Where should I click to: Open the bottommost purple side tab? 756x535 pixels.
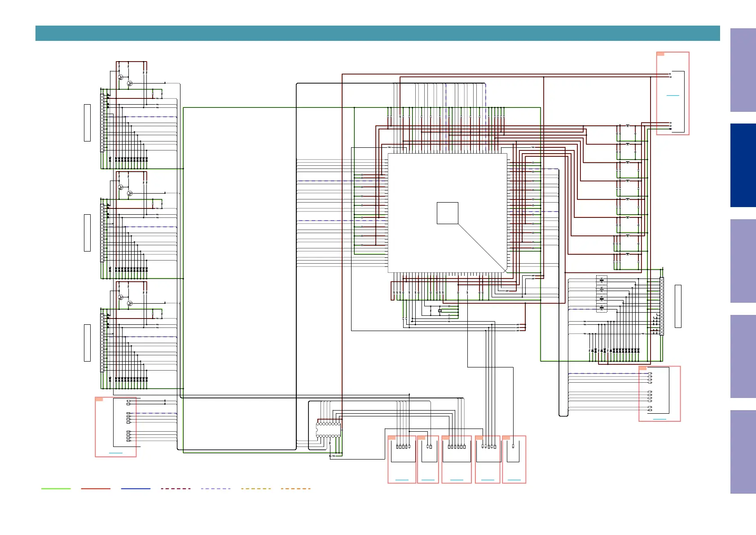(x=743, y=452)
